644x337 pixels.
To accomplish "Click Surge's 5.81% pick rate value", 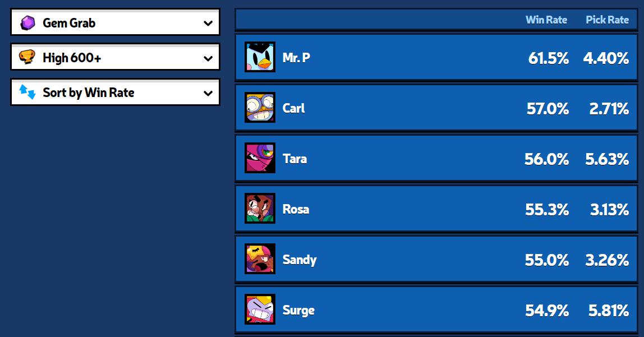I will point(608,311).
